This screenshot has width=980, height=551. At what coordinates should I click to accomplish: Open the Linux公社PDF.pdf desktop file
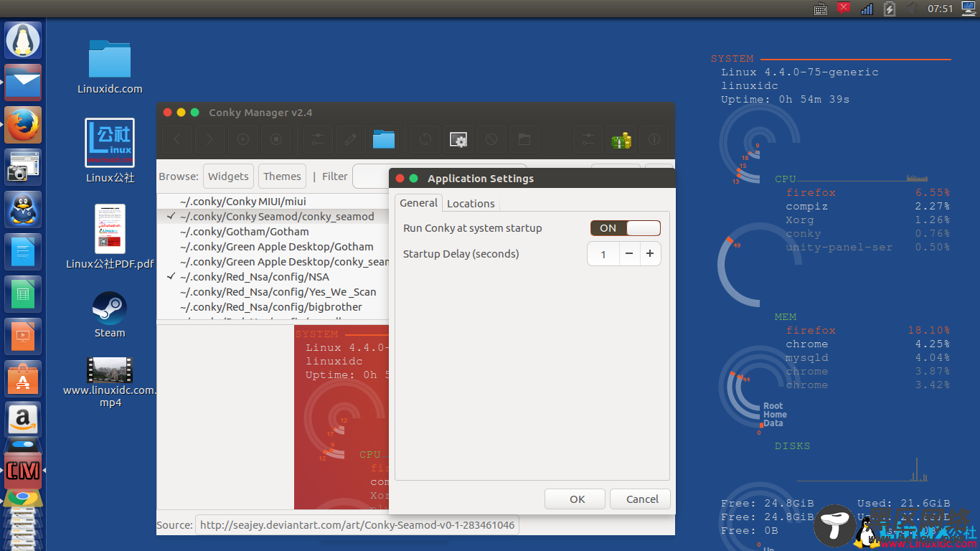tap(110, 237)
